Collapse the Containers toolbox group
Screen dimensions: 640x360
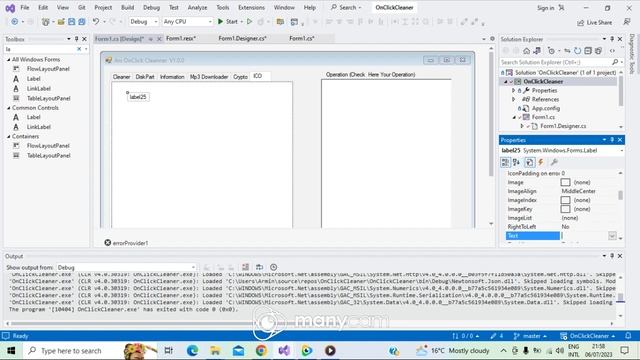tap(9, 136)
